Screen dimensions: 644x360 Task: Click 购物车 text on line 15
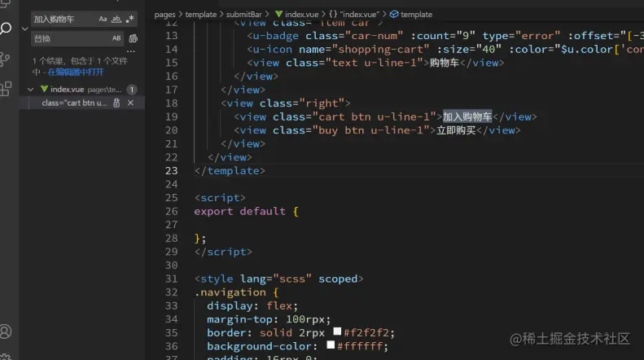[445, 63]
